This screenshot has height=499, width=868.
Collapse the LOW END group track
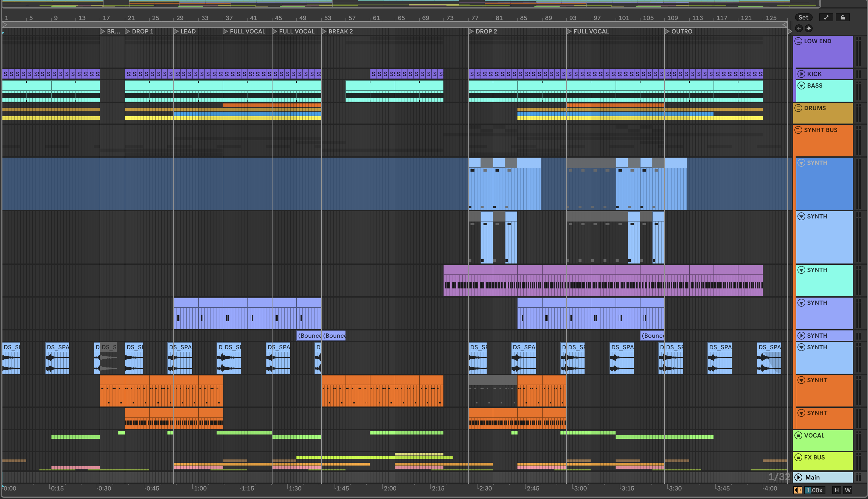coord(798,41)
